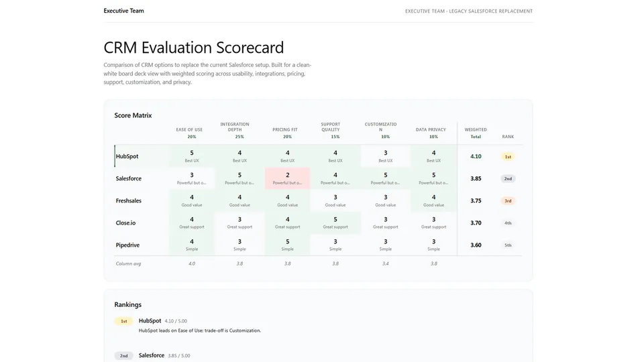Select the Integration Depth column header
This screenshot has height=362, width=644.
(x=235, y=127)
